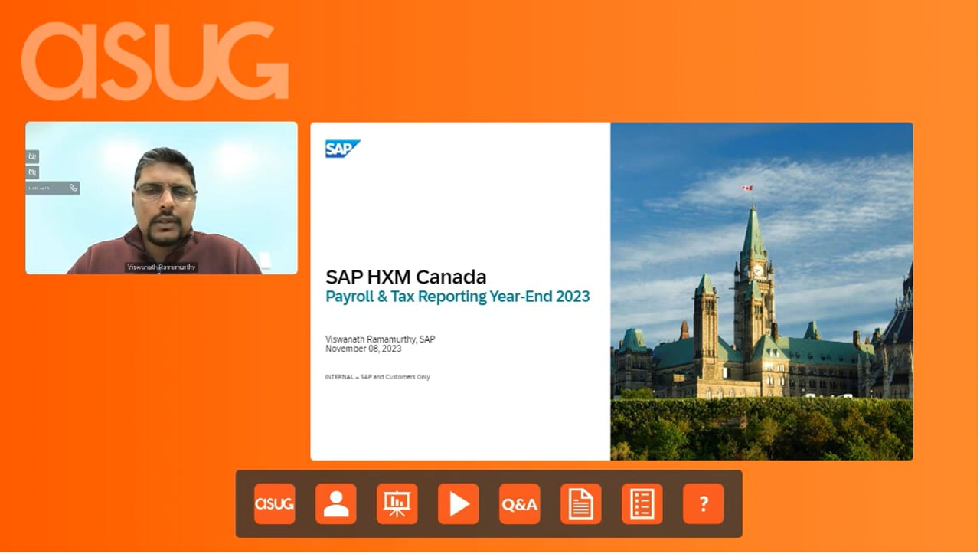Open the survey checklist icon
This screenshot has height=554, width=980.
[x=642, y=504]
